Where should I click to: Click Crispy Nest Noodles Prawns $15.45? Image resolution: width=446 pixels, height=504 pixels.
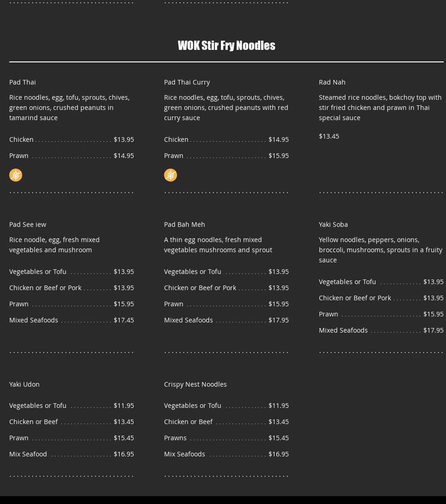point(278,438)
